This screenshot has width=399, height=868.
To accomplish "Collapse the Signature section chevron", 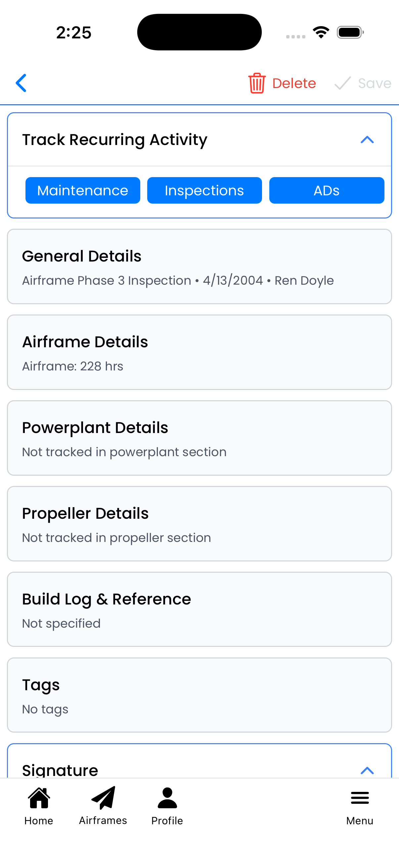I will [x=367, y=770].
